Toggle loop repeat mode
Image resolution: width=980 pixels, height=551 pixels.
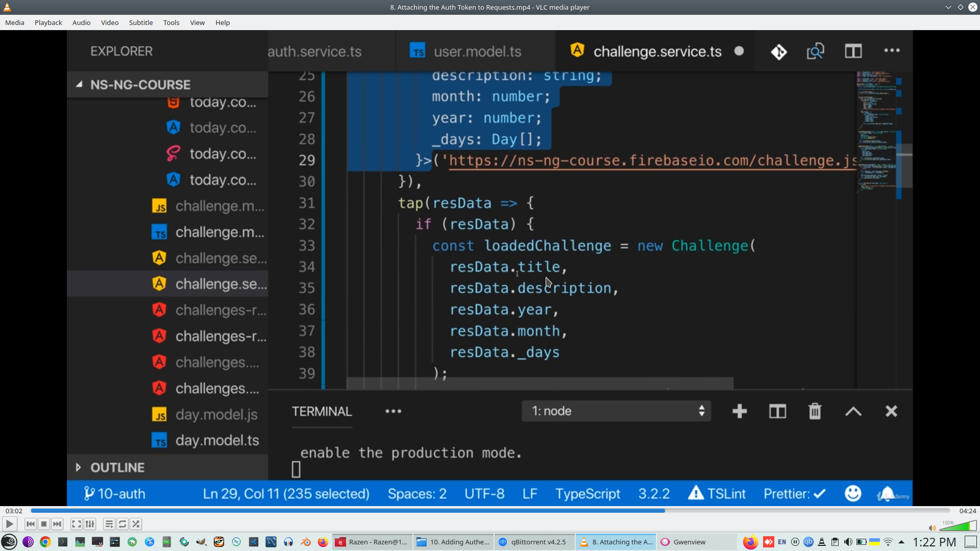click(122, 524)
